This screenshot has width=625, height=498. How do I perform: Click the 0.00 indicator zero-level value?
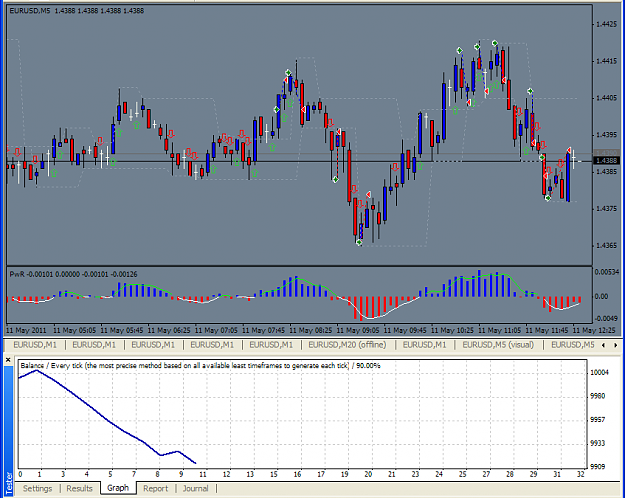(x=601, y=297)
